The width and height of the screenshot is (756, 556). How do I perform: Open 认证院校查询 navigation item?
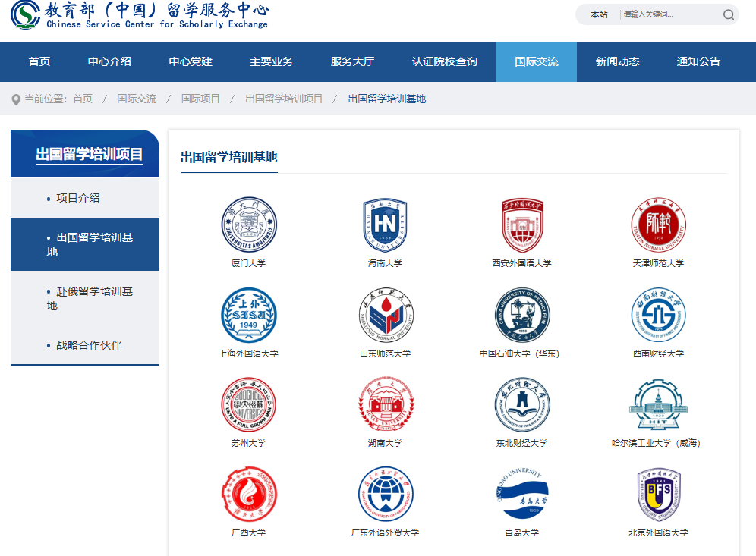pos(445,61)
